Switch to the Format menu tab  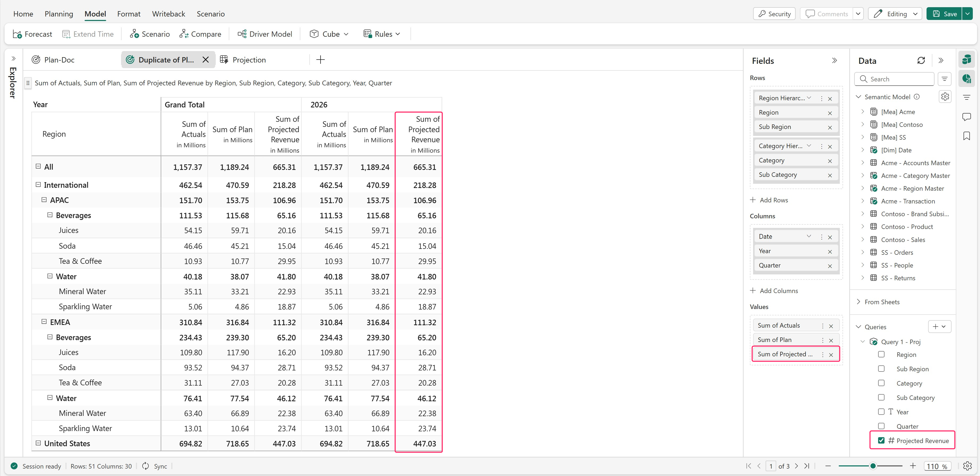pos(128,14)
